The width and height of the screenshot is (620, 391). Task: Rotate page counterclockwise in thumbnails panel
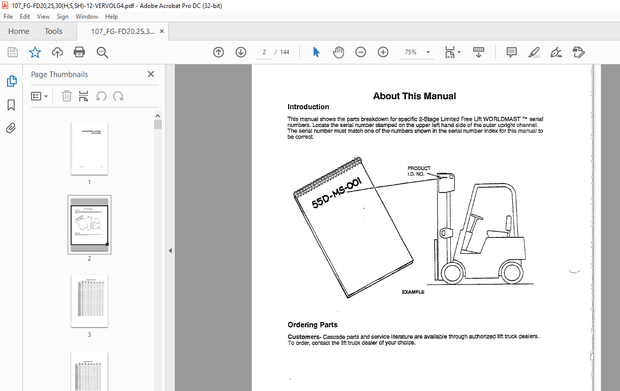point(101,96)
